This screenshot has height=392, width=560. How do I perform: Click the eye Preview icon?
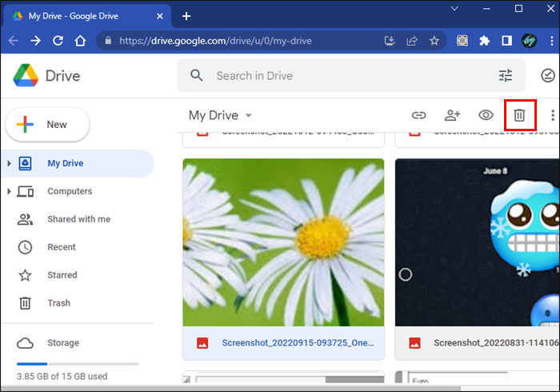tap(486, 115)
